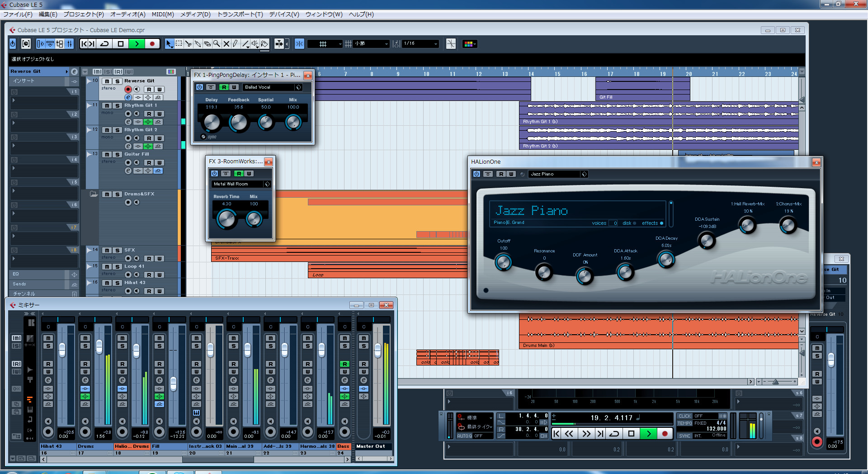The height and width of the screenshot is (474, 868).
Task: Show the Inspector panel
Action: coord(41,44)
